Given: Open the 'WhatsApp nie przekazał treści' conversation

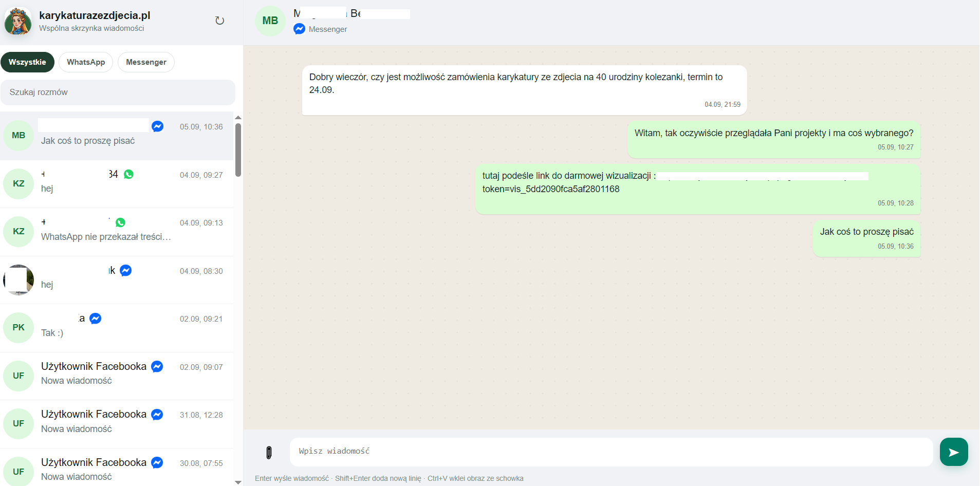Looking at the screenshot, I should [x=117, y=232].
